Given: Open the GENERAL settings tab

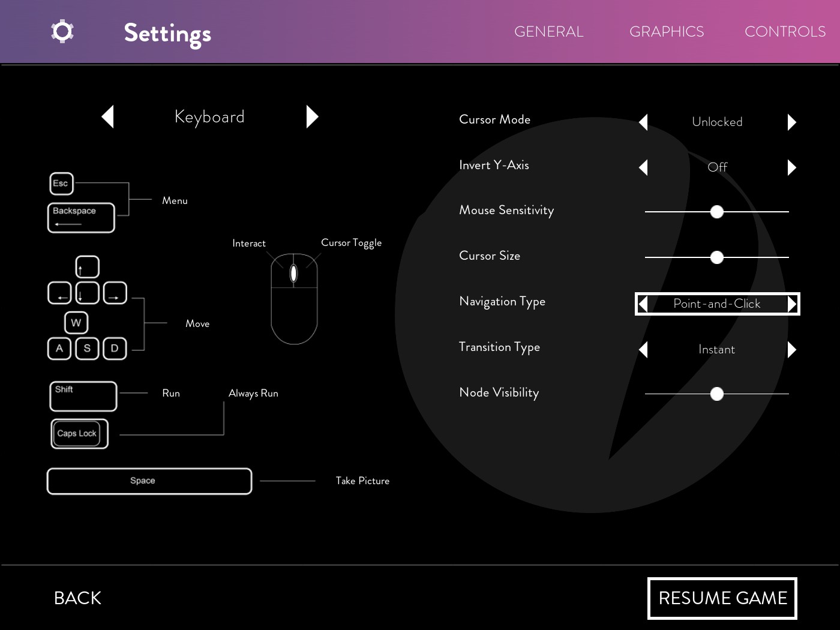Looking at the screenshot, I should [548, 32].
